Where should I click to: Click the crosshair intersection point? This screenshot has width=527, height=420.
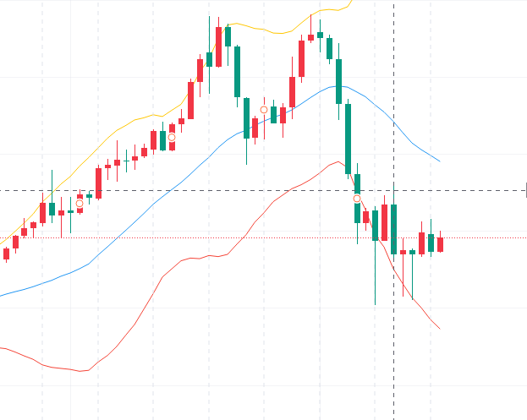point(394,190)
